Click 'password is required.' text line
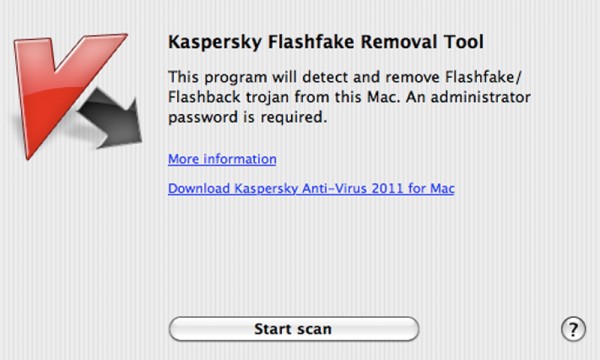Screen dimensions: 600x360 [x=248, y=117]
